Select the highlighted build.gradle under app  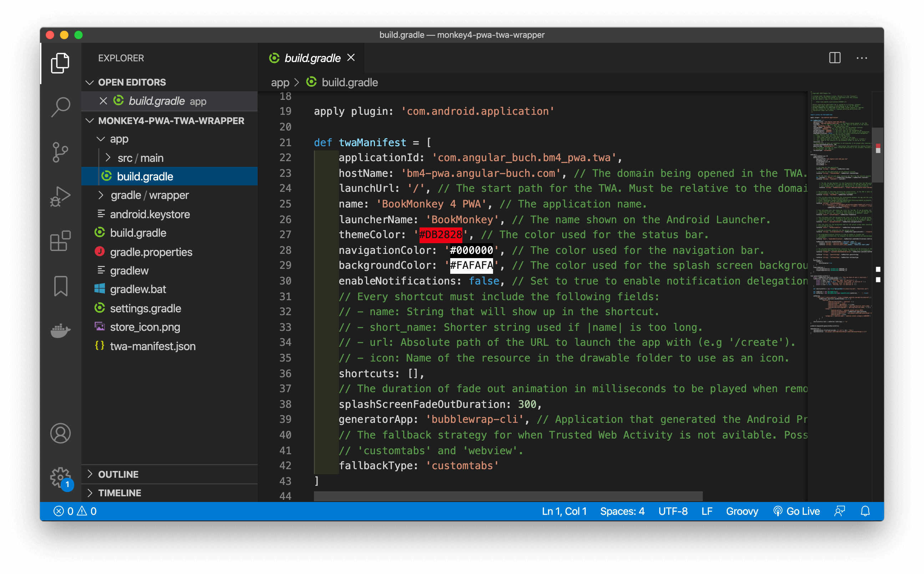pyautogui.click(x=169, y=176)
